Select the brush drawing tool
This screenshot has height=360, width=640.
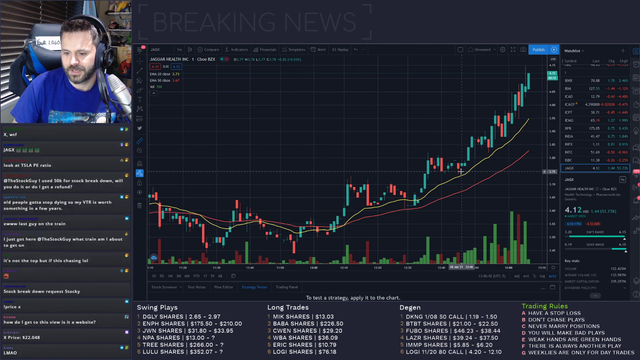(x=140, y=90)
